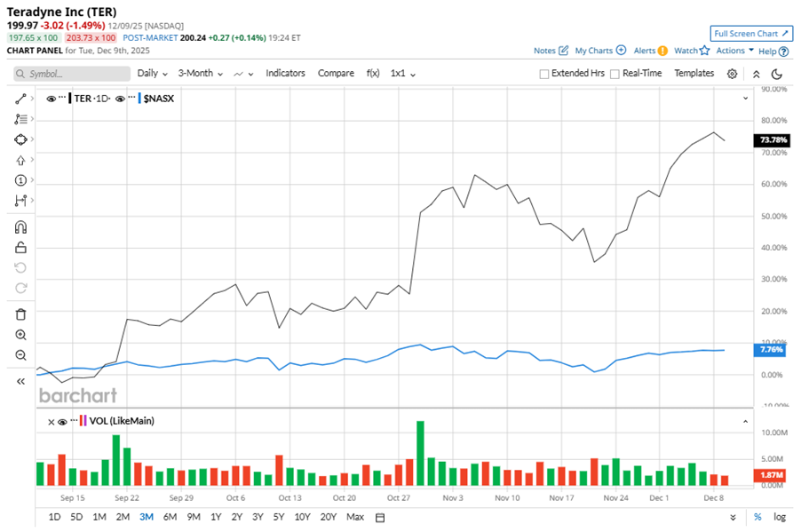Delete drawings with trash icon

(x=20, y=314)
